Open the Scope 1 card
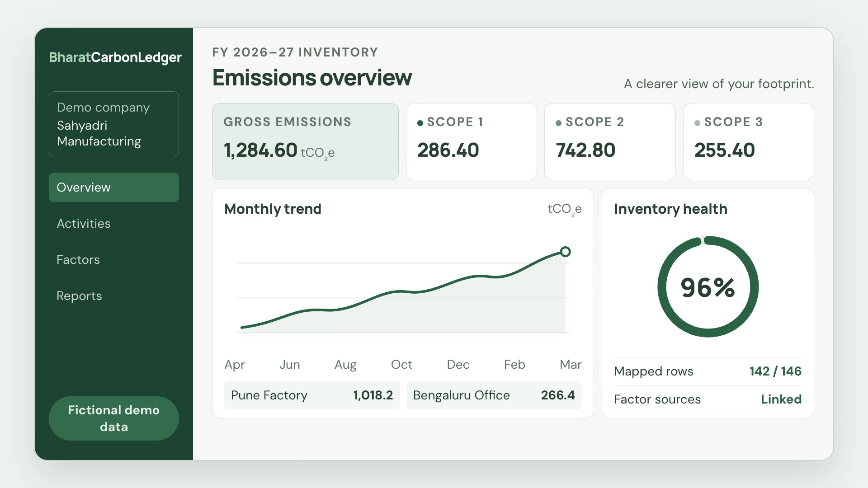The width and height of the screenshot is (868, 488). [471, 141]
